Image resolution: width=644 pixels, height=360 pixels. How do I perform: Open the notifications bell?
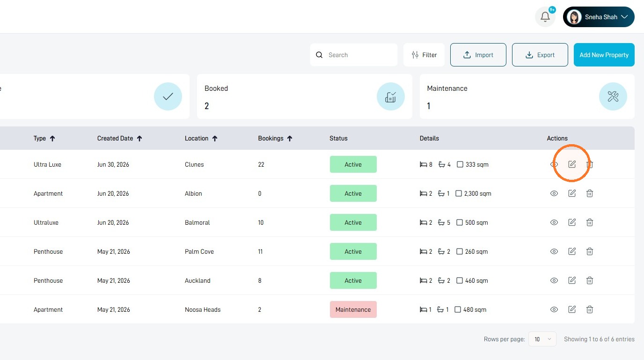click(x=545, y=17)
